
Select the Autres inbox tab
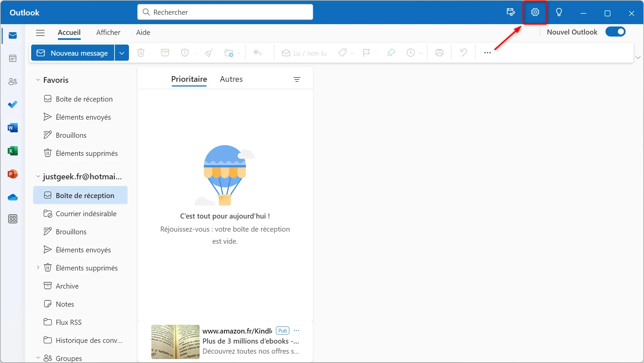pos(231,79)
